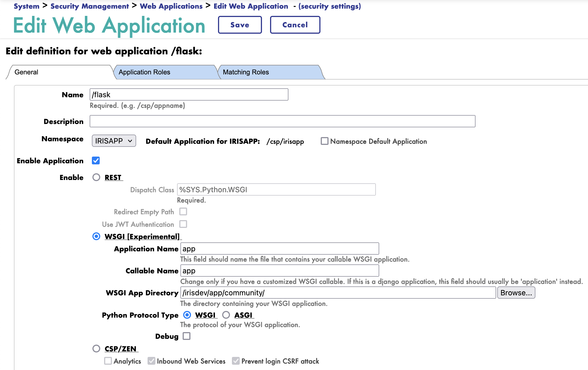Check Namespace Default Application checkbox
This screenshot has width=588, height=370.
pyautogui.click(x=324, y=141)
